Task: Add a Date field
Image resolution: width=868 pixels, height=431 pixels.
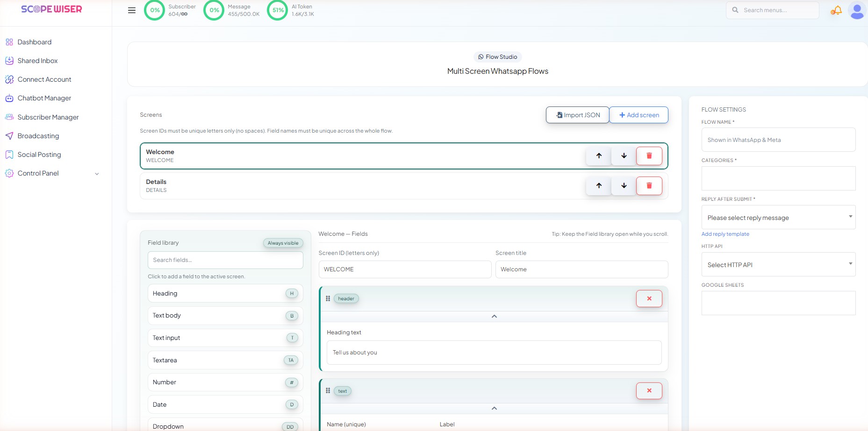Action: pyautogui.click(x=225, y=405)
